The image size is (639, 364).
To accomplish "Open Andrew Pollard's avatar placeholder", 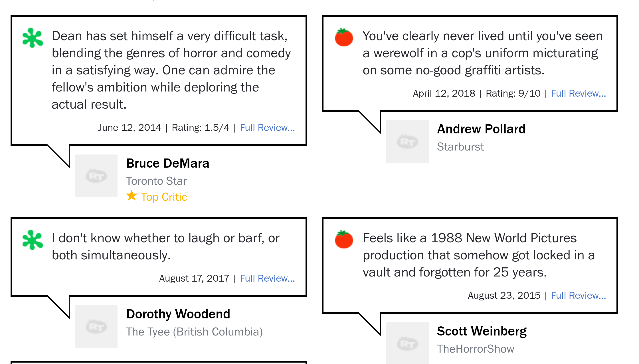I will 407,142.
